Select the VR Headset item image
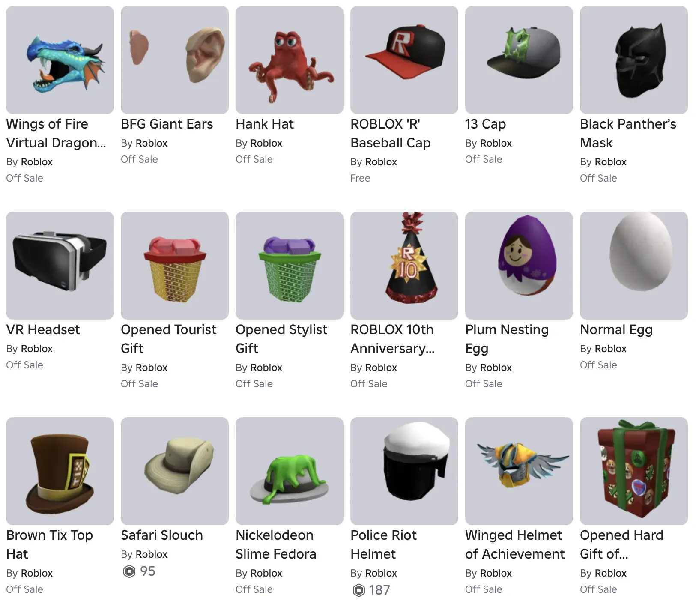Image resolution: width=699 pixels, height=616 pixels. point(60,266)
